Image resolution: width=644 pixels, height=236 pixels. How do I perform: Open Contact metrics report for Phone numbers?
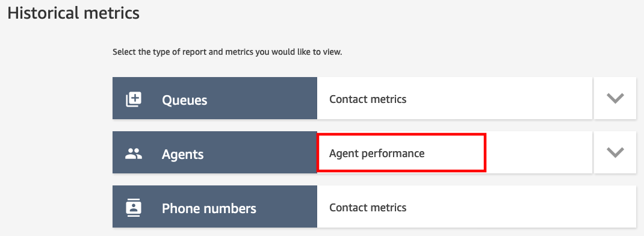(368, 208)
